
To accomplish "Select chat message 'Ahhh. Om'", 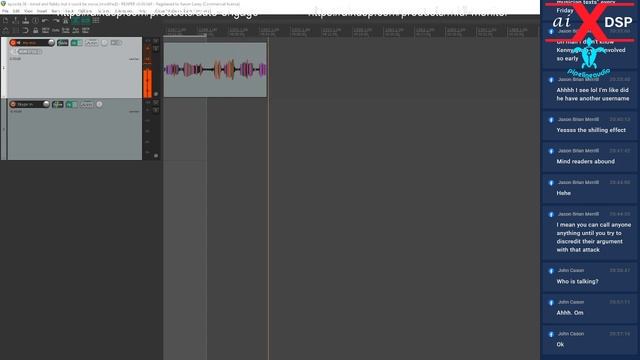I will (570, 313).
